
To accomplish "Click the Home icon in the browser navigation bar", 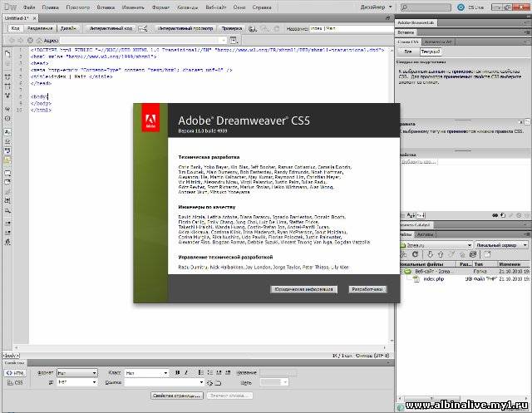I will pos(39,41).
